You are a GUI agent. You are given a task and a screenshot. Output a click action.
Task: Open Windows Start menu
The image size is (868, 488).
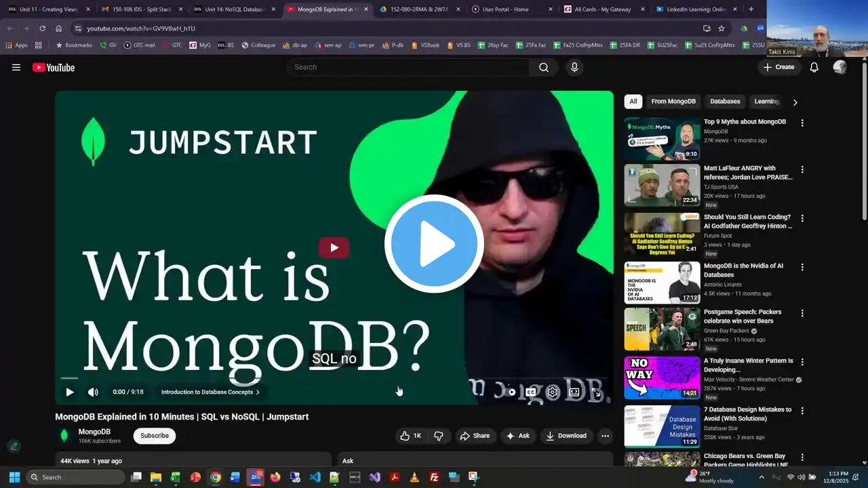click(x=14, y=477)
